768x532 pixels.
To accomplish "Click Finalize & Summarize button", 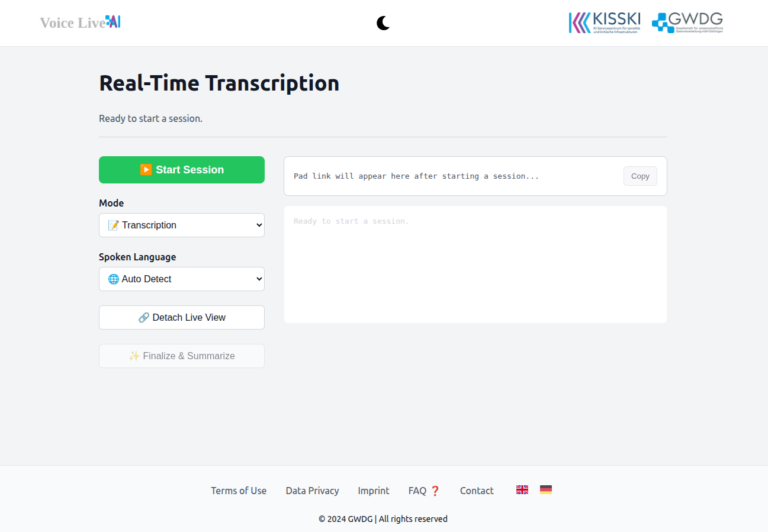I will point(182,356).
